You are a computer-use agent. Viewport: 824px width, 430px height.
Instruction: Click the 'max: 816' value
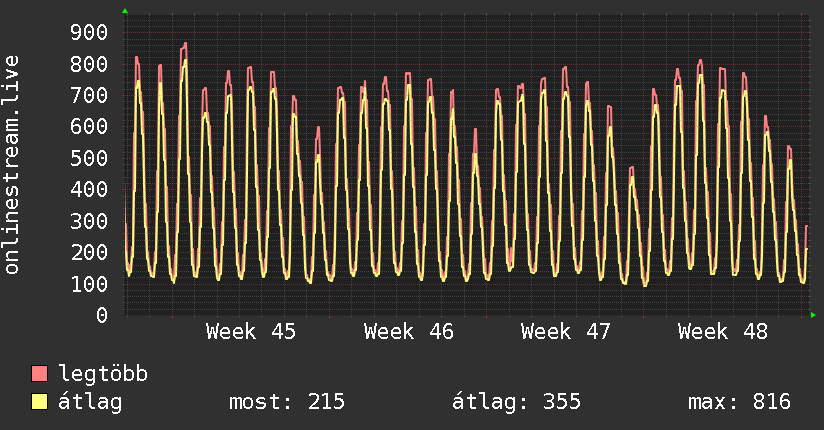click(x=739, y=402)
